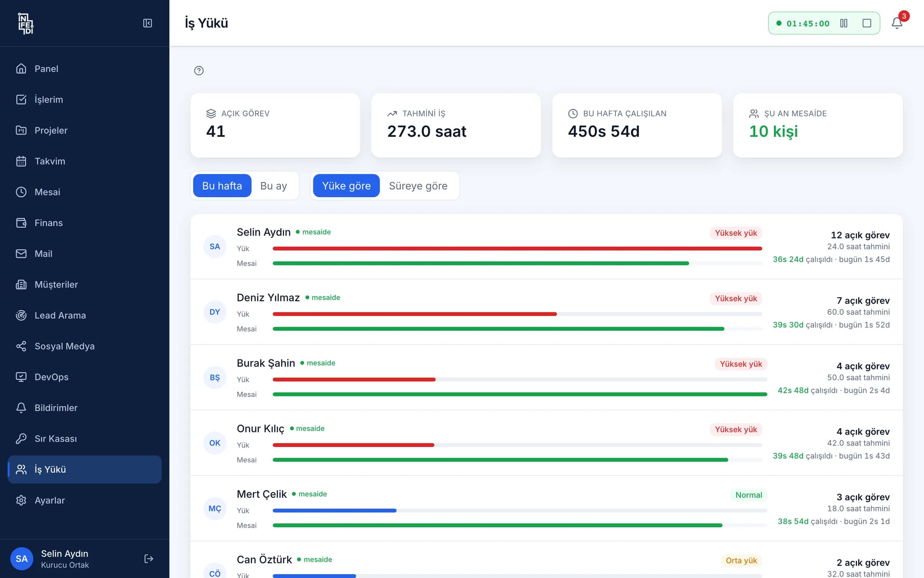Image resolution: width=924 pixels, height=578 pixels.
Task: Click "12 açık görev" for Selin Aydın
Action: tap(860, 235)
